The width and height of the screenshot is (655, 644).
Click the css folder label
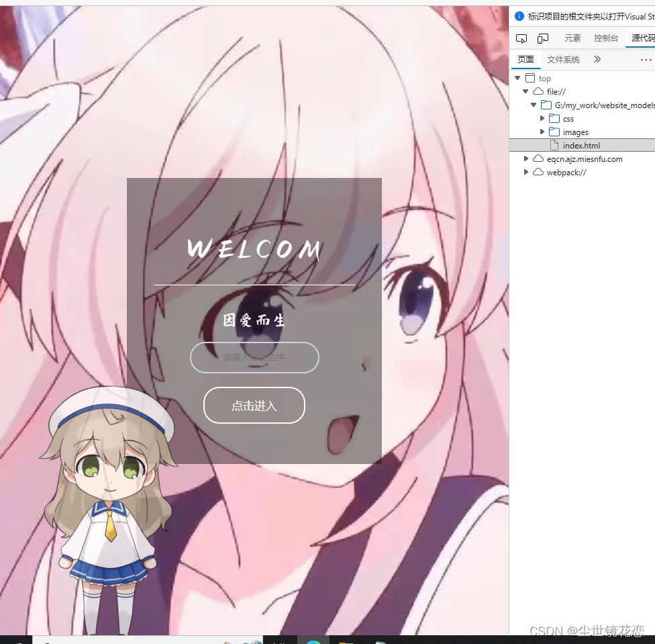pos(568,119)
